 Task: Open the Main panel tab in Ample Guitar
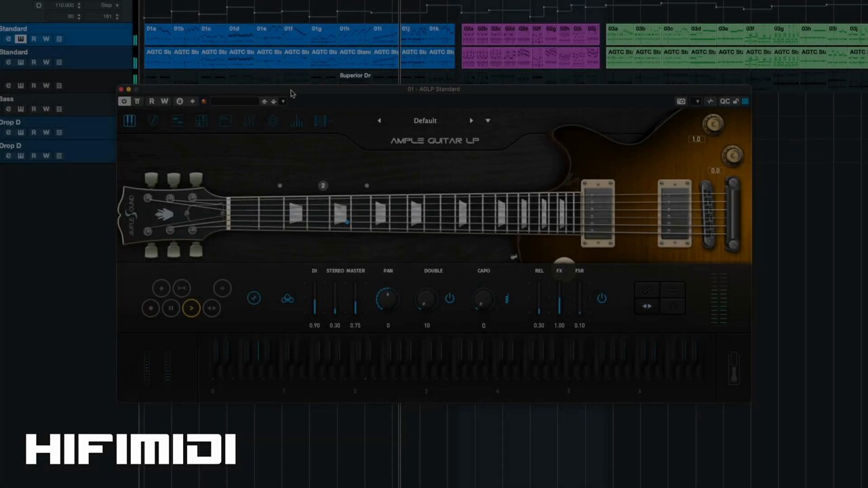(129, 121)
